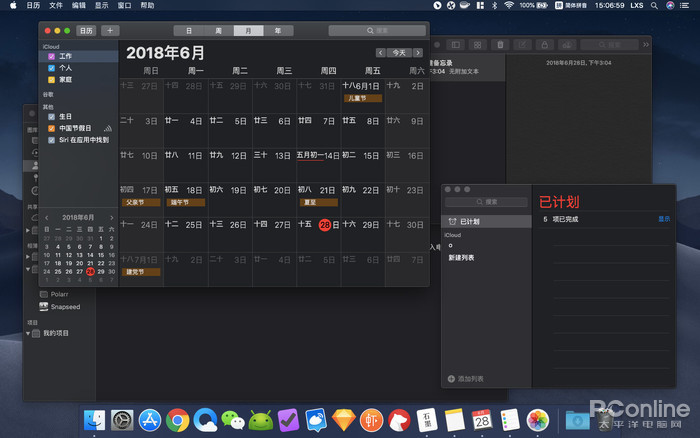Open the 帮助 menu
The image size is (700, 438).
(x=147, y=5)
